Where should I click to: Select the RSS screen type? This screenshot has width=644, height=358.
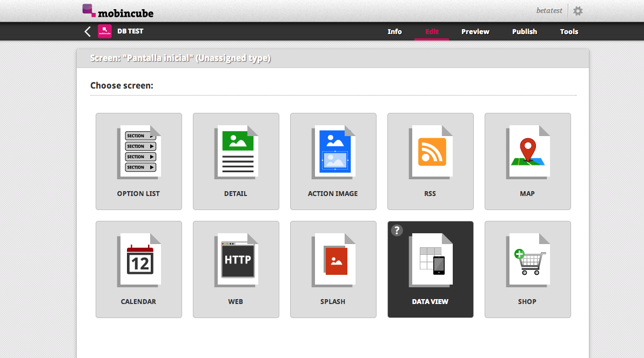431,161
